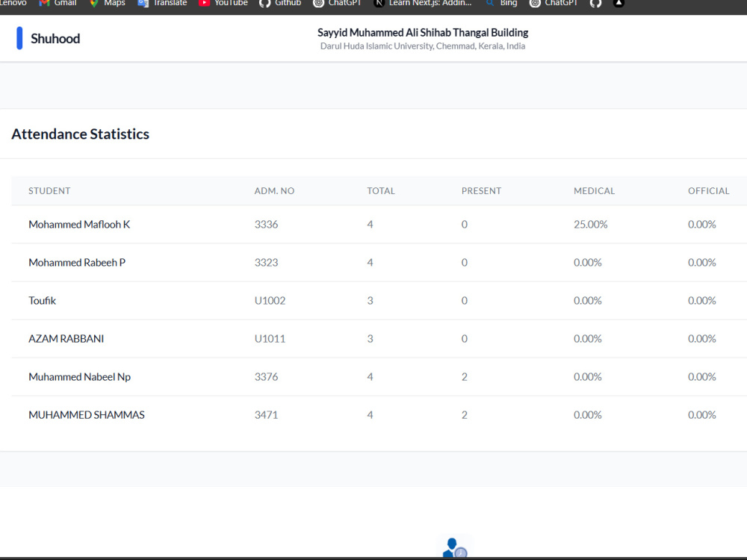Click admission number 3336

(267, 224)
